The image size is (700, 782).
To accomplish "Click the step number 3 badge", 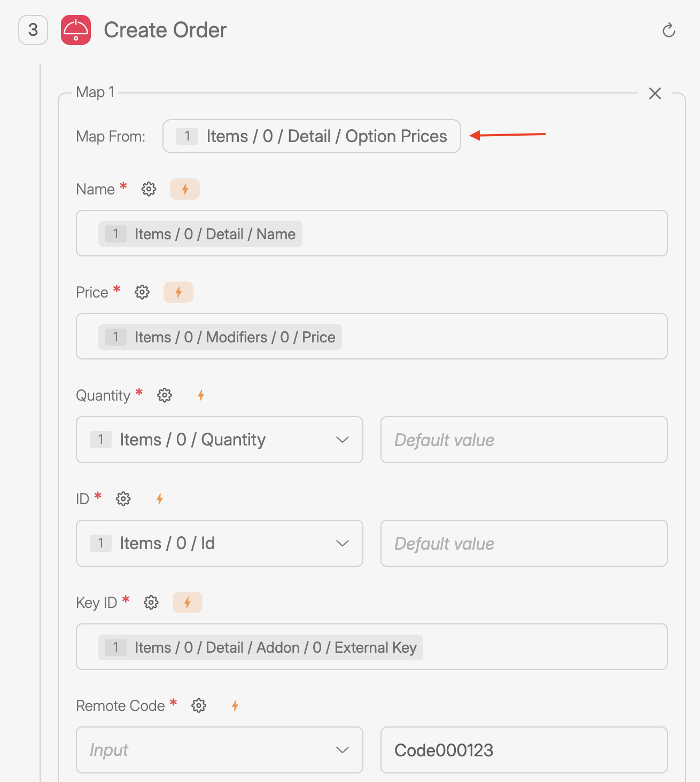I will tap(33, 30).
